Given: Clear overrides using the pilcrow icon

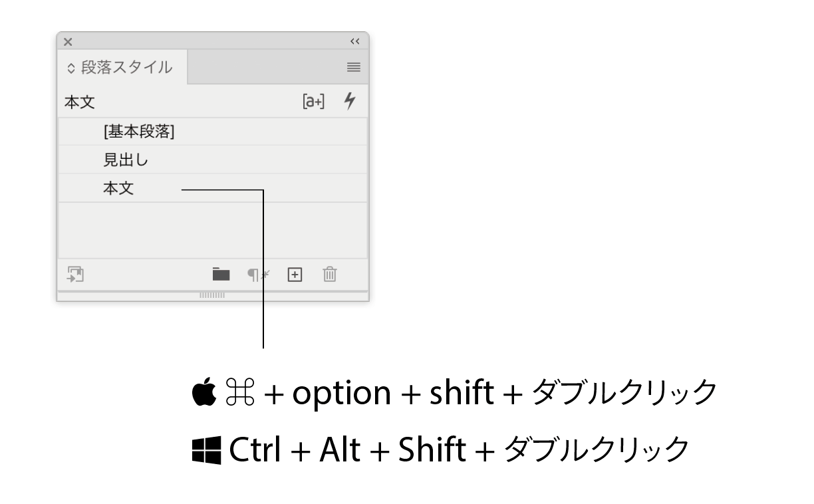Looking at the screenshot, I should pos(258,274).
